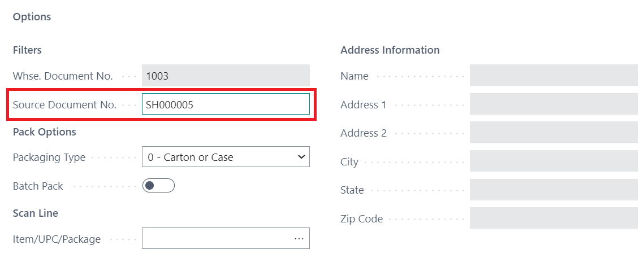Click the Filters group heading
Screen dimensions: 644x267
click(x=27, y=50)
